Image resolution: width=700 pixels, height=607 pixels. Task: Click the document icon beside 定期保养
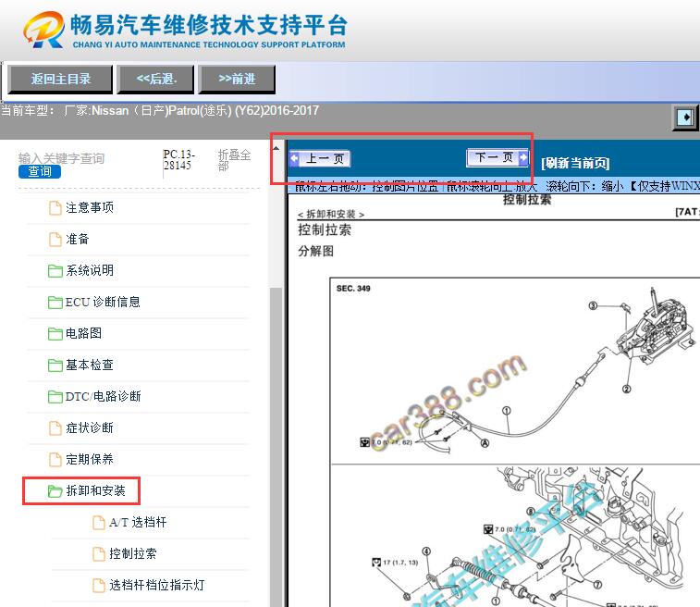(55, 460)
